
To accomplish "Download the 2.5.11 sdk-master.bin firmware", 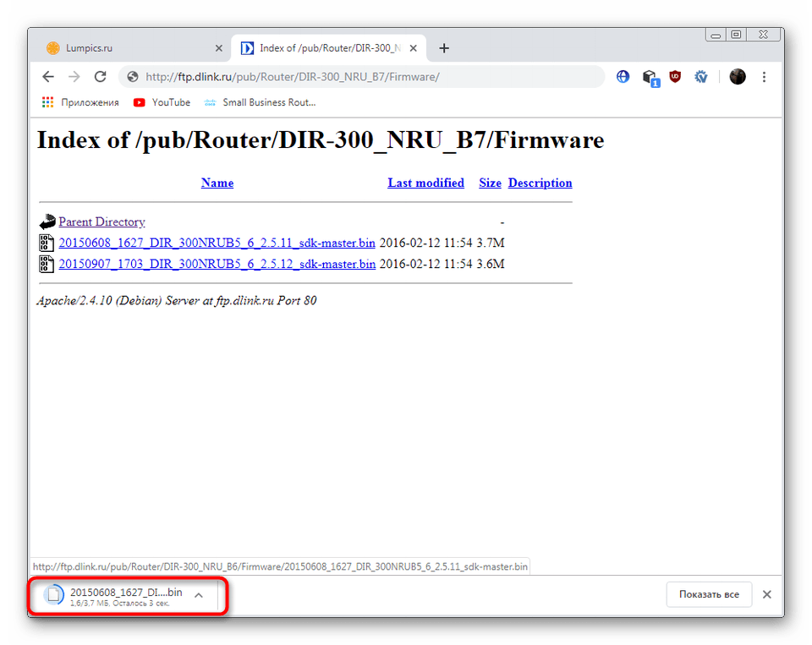I will (x=217, y=243).
